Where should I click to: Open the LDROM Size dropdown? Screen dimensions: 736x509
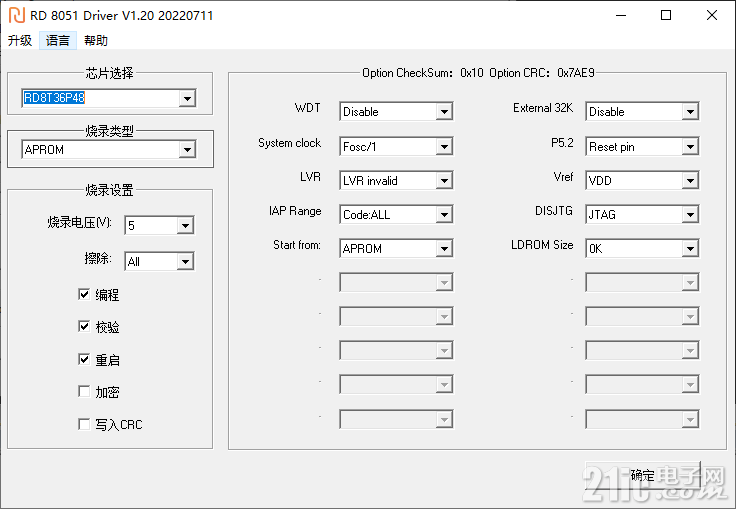coord(642,248)
